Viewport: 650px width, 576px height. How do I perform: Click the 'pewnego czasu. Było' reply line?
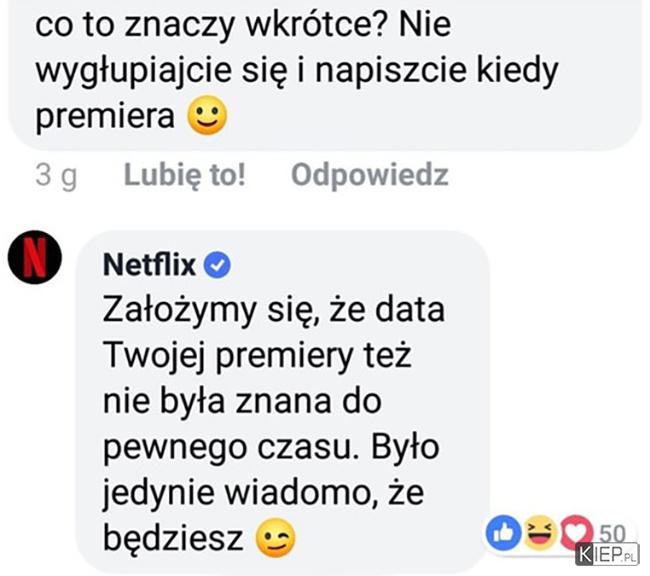[x=271, y=449]
